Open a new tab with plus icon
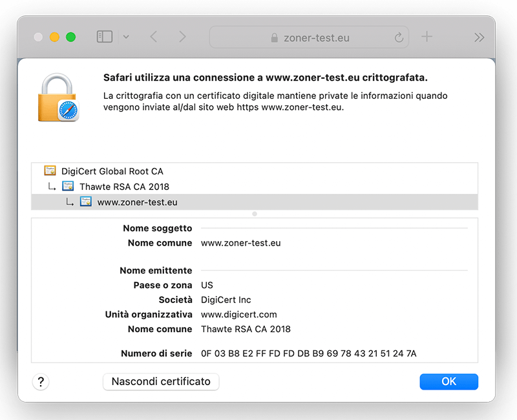517x420 pixels. click(427, 37)
